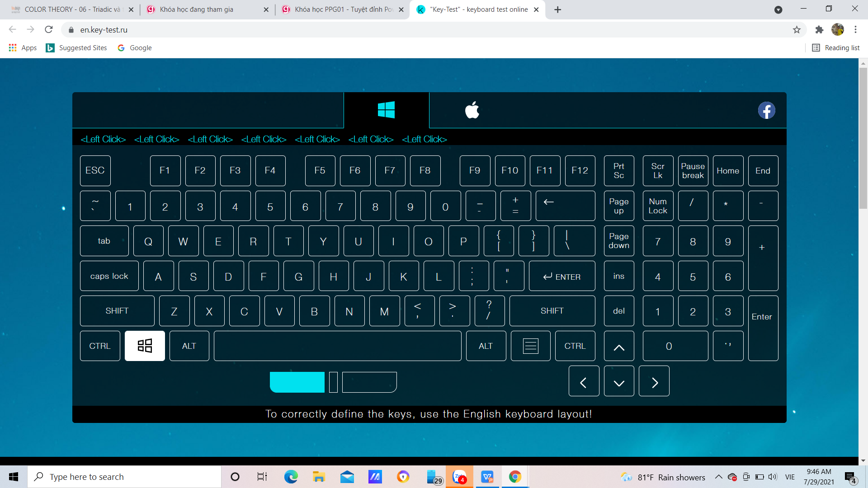This screenshot has height=488, width=868.
Task: Open Chrome profile avatar
Action: point(838,29)
